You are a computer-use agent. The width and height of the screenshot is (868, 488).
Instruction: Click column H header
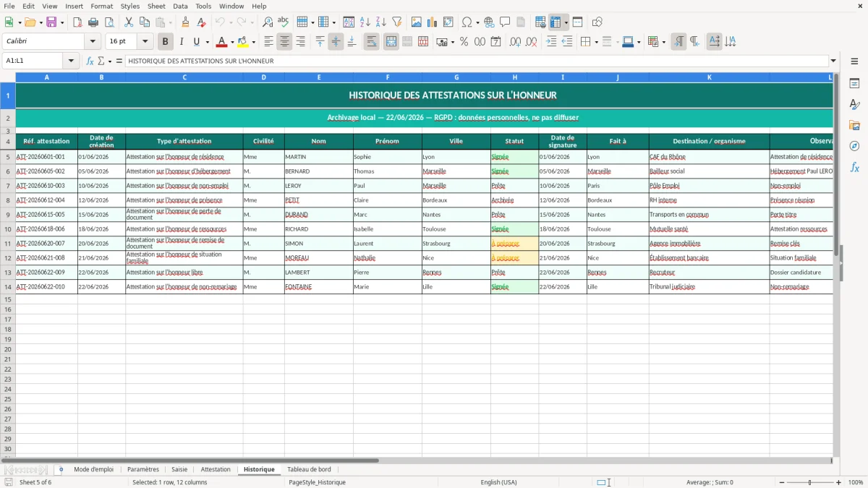click(514, 77)
